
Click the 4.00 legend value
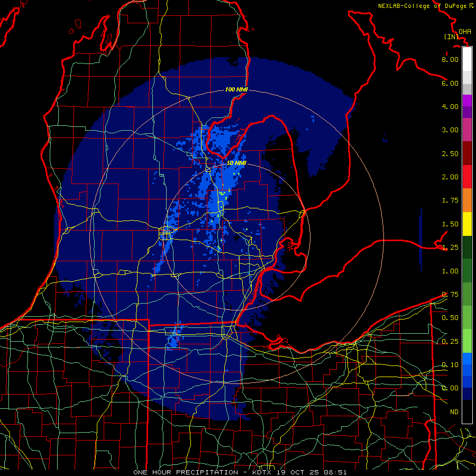point(450,106)
